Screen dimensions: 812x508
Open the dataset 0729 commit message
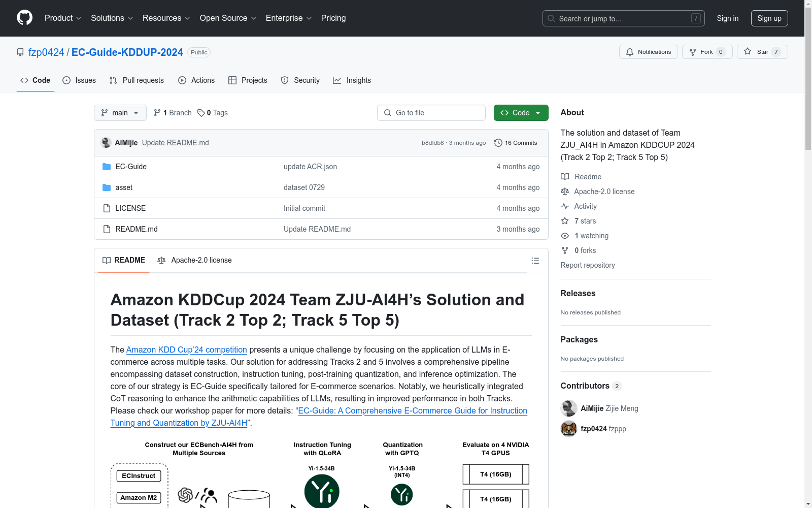point(304,187)
